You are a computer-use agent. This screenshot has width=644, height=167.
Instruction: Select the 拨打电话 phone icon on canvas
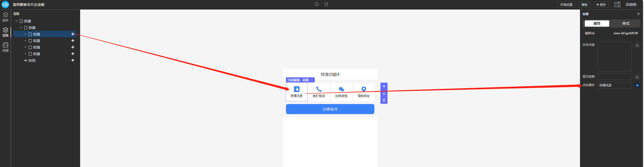[319, 89]
